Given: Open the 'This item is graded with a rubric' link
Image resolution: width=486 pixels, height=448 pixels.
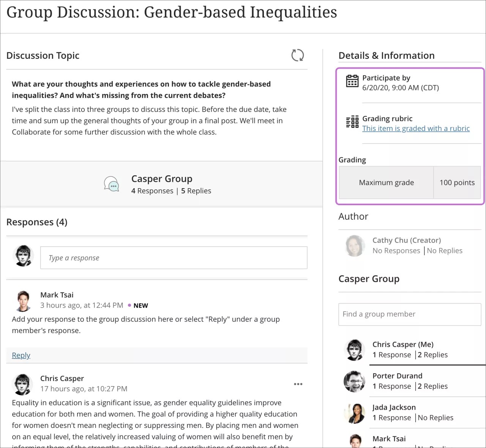Looking at the screenshot, I should 416,129.
